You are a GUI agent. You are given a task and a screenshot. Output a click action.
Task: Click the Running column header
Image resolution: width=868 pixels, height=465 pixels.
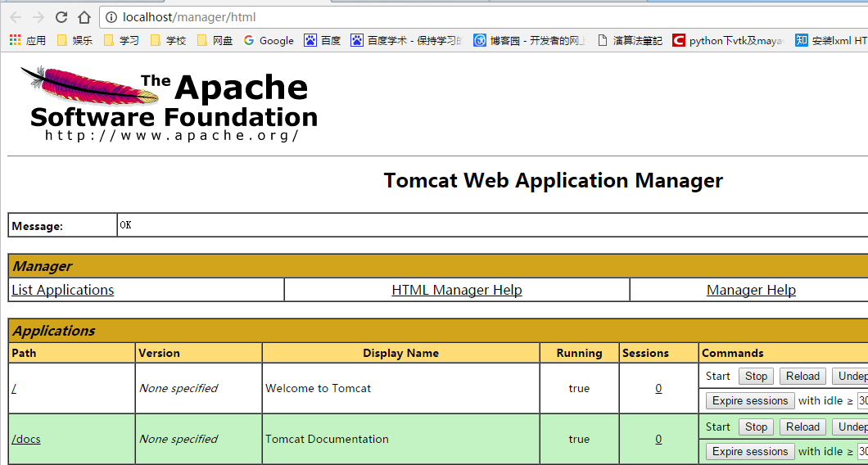[x=579, y=353]
